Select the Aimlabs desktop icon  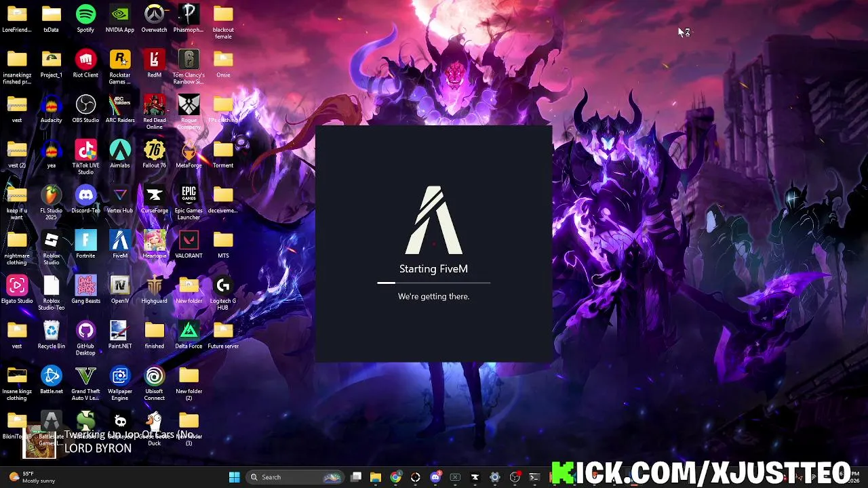pos(120,154)
